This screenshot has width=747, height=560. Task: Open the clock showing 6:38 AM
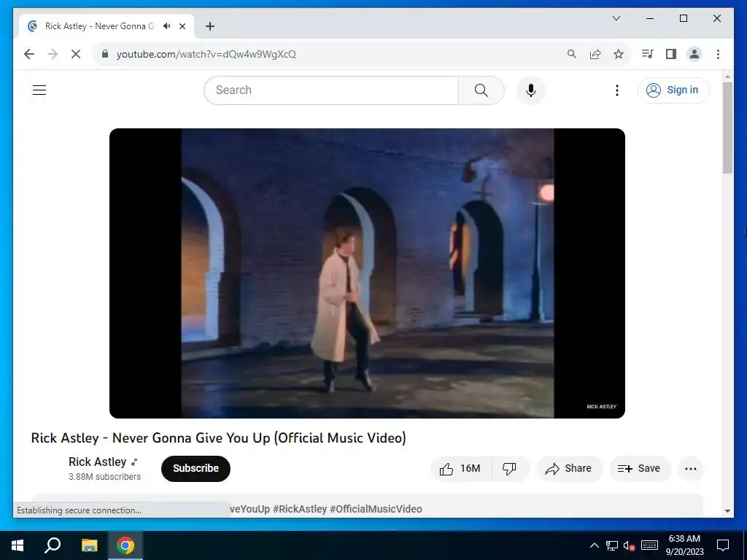pos(684,545)
